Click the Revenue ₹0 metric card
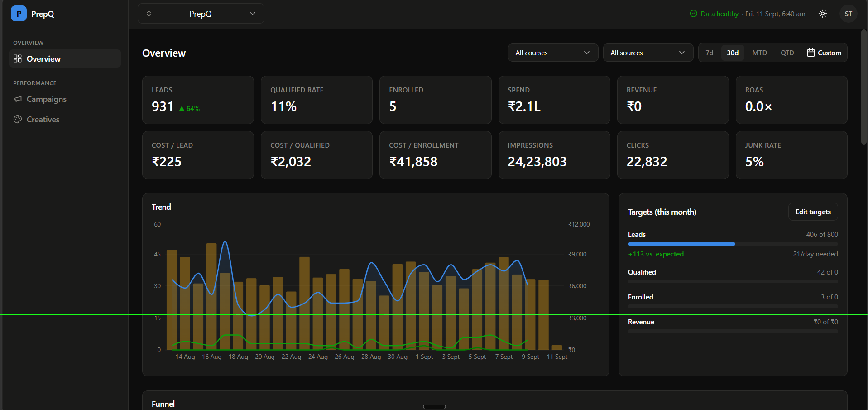The width and height of the screenshot is (868, 410). point(673,100)
